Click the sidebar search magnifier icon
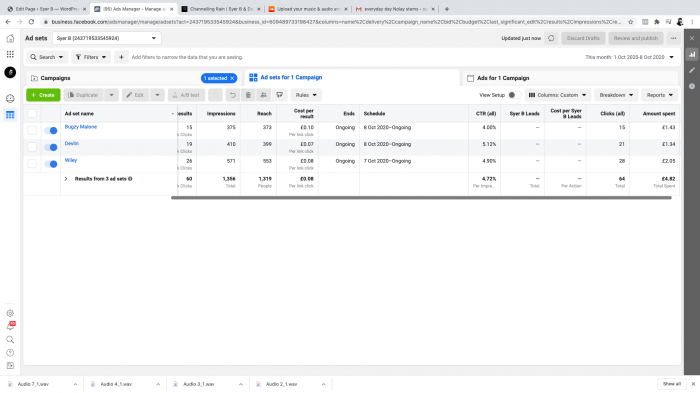 tap(10, 340)
